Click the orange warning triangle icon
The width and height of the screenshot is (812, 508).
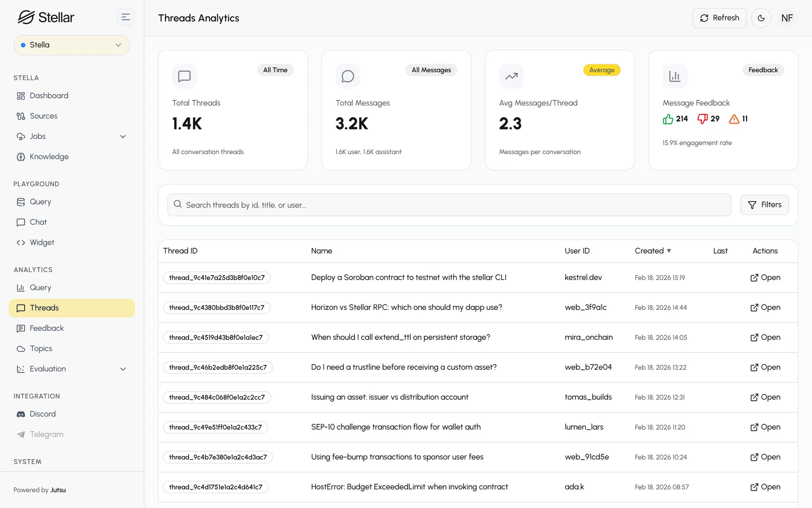[734, 119]
